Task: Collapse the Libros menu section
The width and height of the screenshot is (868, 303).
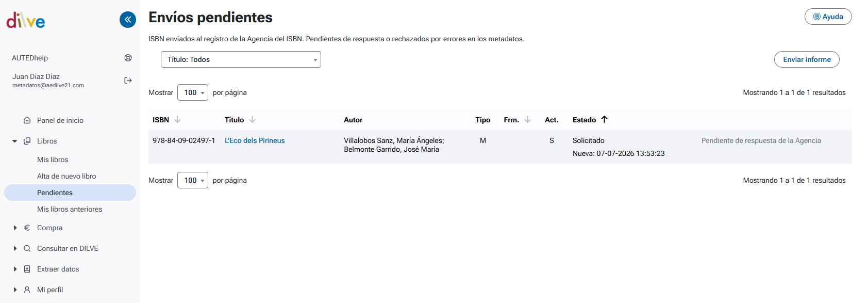Action: click(x=15, y=141)
